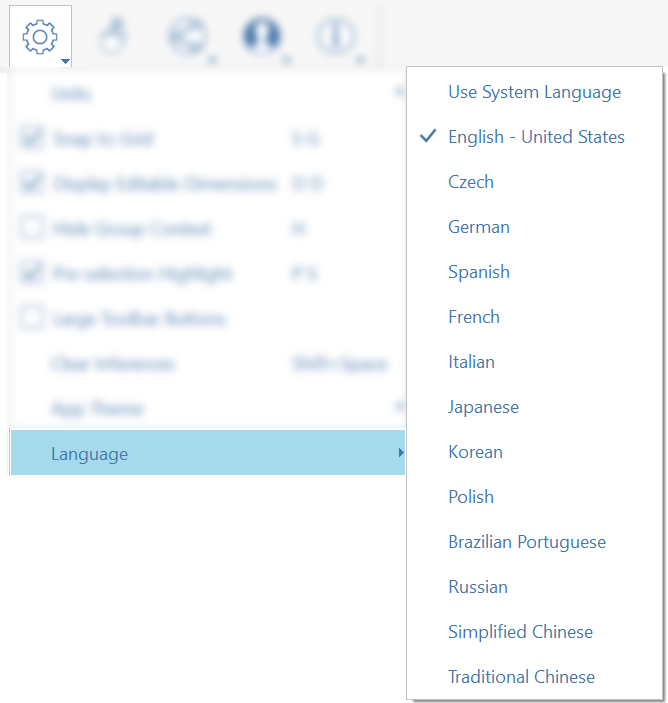Click the mouse-shaped icon in the toolbar

click(x=111, y=37)
